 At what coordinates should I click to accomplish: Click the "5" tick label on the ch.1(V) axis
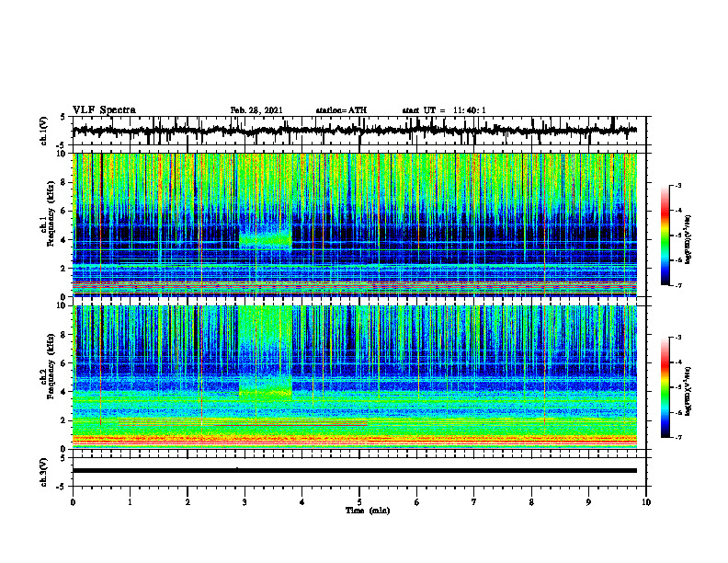(63, 117)
